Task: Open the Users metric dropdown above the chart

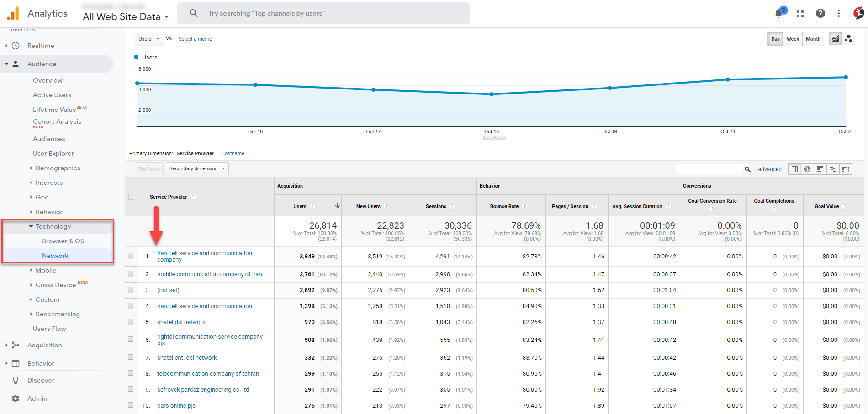Action: pyautogui.click(x=148, y=39)
